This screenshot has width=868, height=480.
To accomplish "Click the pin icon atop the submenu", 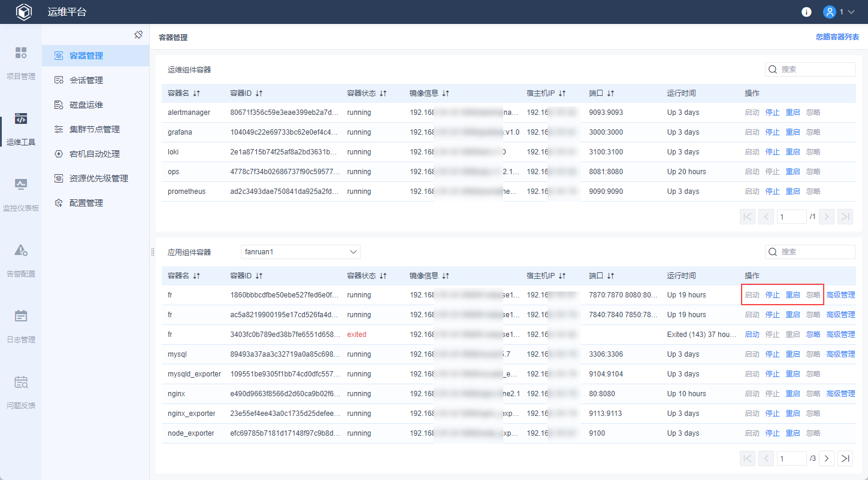I will [x=138, y=35].
